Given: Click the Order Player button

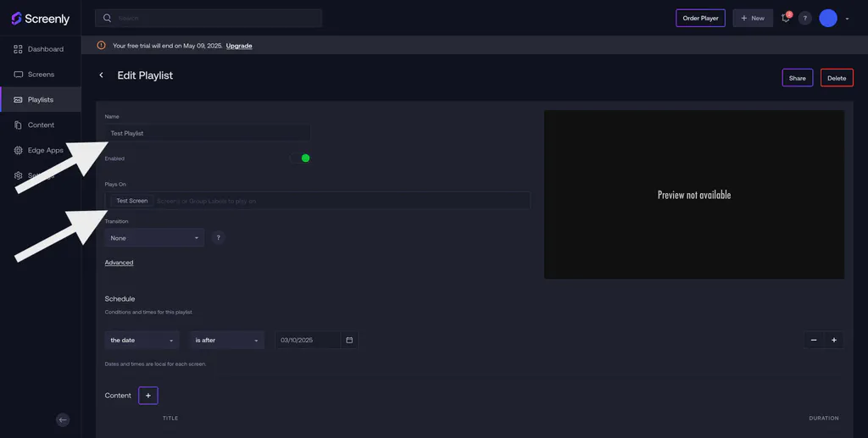Looking at the screenshot, I should pyautogui.click(x=700, y=18).
